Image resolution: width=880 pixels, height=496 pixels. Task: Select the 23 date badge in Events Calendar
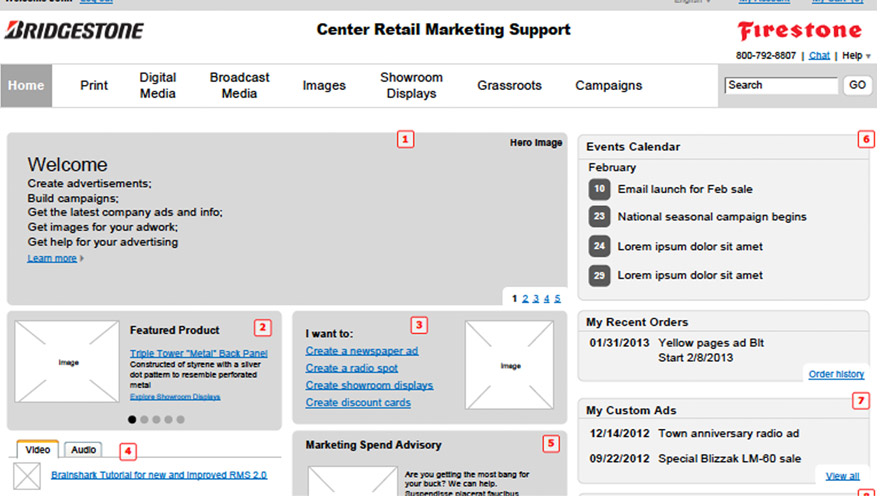tap(599, 217)
